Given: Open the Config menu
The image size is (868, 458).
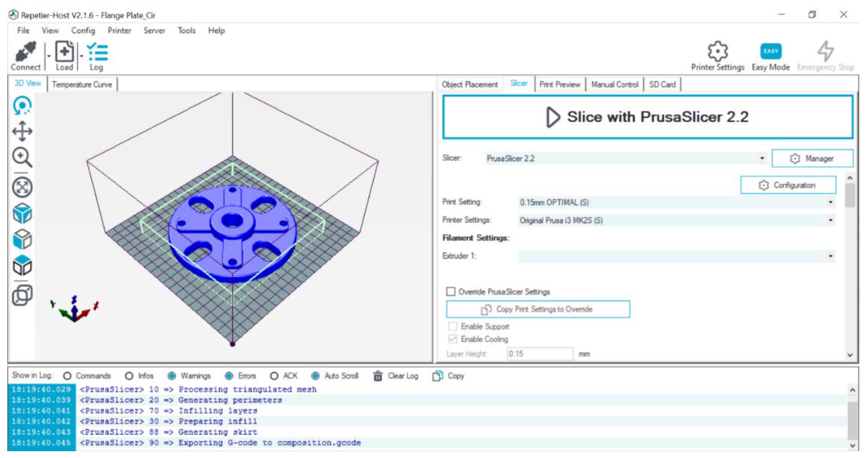Looking at the screenshot, I should pos(83,31).
